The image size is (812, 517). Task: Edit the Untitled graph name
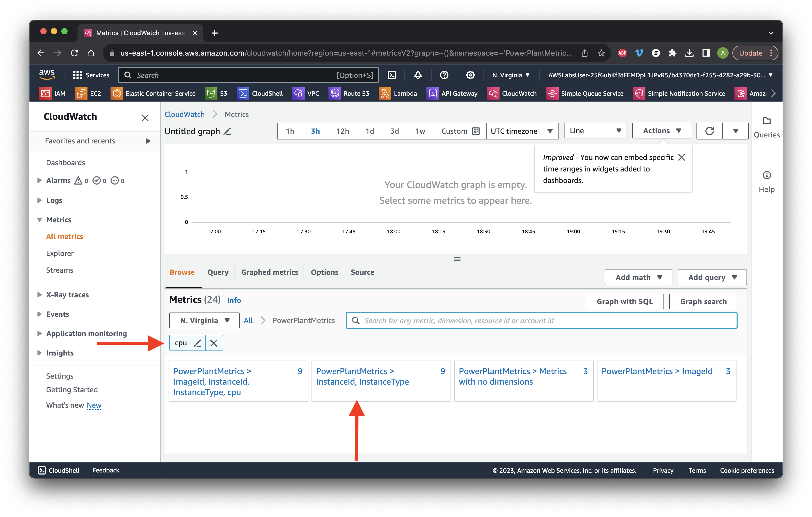(x=228, y=131)
